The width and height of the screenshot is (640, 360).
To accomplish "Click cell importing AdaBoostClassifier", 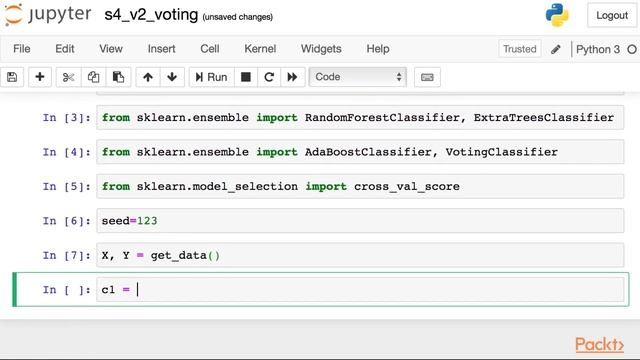I will pos(360,152).
